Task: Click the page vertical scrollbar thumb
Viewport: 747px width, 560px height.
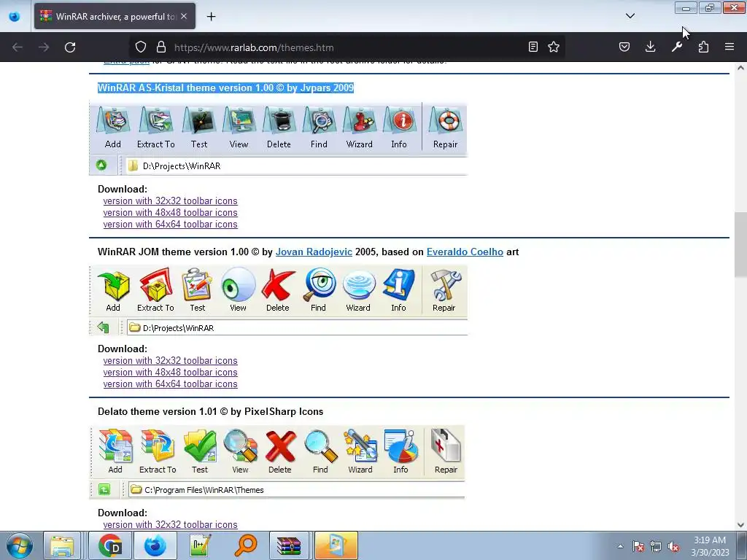Action: [740, 244]
